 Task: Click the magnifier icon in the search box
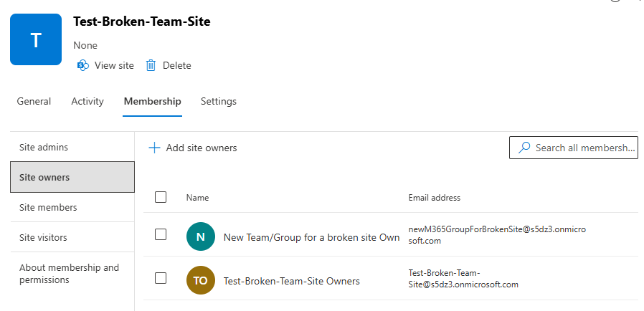524,148
